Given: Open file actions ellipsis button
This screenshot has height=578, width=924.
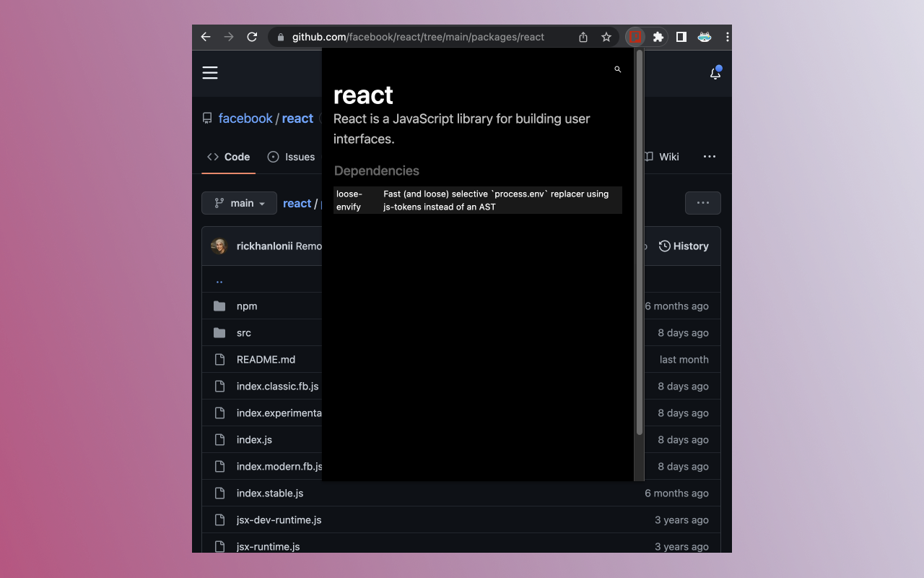Looking at the screenshot, I should 703,203.
